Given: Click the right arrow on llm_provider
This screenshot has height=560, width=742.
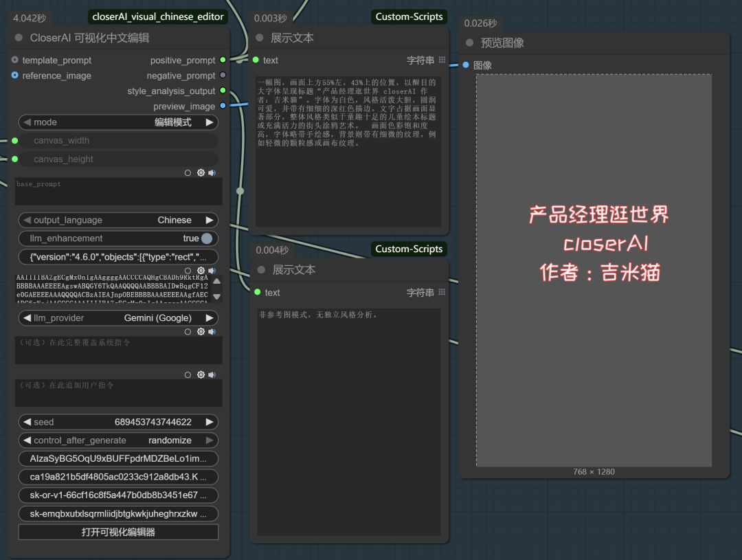Looking at the screenshot, I should pyautogui.click(x=209, y=317).
